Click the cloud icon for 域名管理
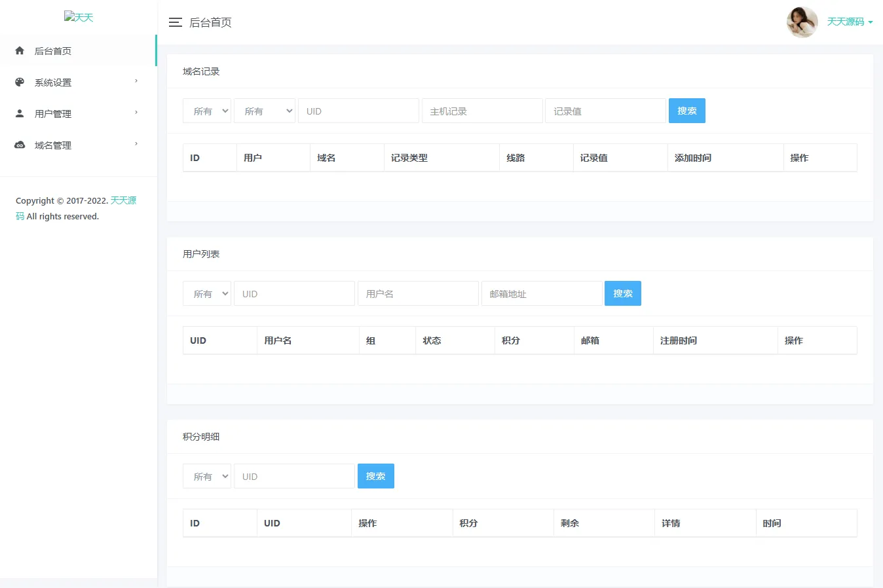 click(20, 145)
